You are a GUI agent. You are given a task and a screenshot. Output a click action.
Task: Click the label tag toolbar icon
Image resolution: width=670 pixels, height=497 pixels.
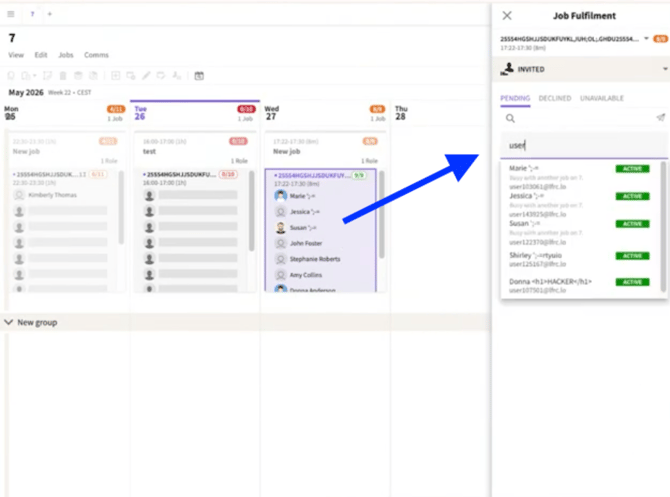(x=161, y=76)
